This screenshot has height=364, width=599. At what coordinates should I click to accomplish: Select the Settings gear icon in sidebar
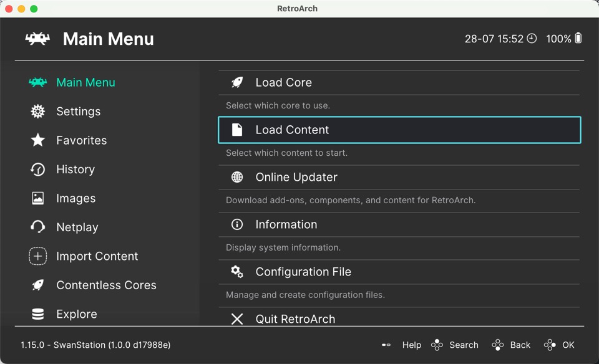point(37,111)
